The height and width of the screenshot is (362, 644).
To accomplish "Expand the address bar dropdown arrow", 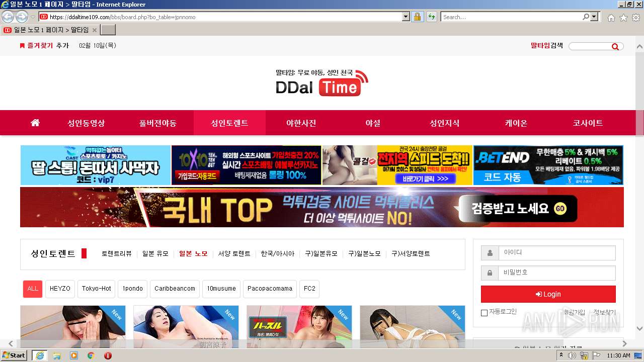I will click(406, 17).
